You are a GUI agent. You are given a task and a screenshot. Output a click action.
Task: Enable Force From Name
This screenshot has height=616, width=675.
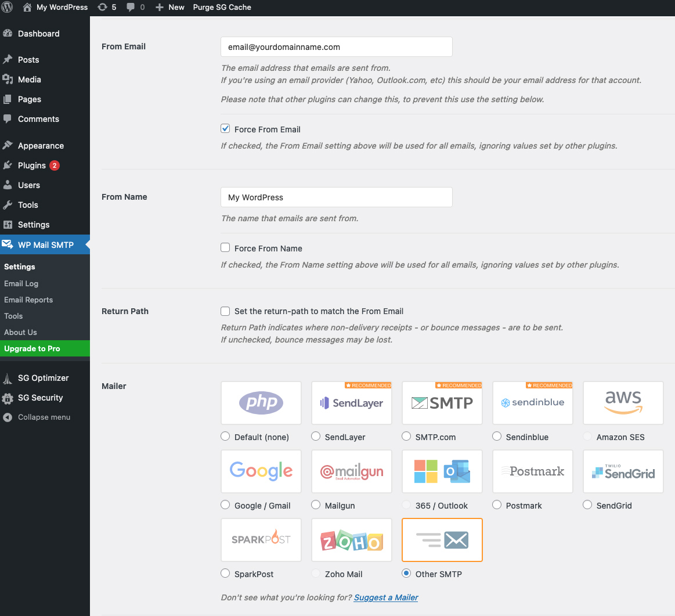click(225, 247)
